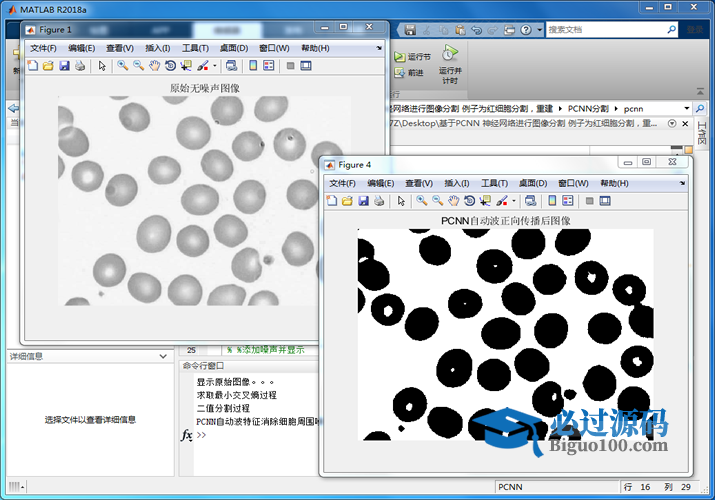
Task: Hide Plot Tools icon in Figure 1
Action: (x=290, y=66)
